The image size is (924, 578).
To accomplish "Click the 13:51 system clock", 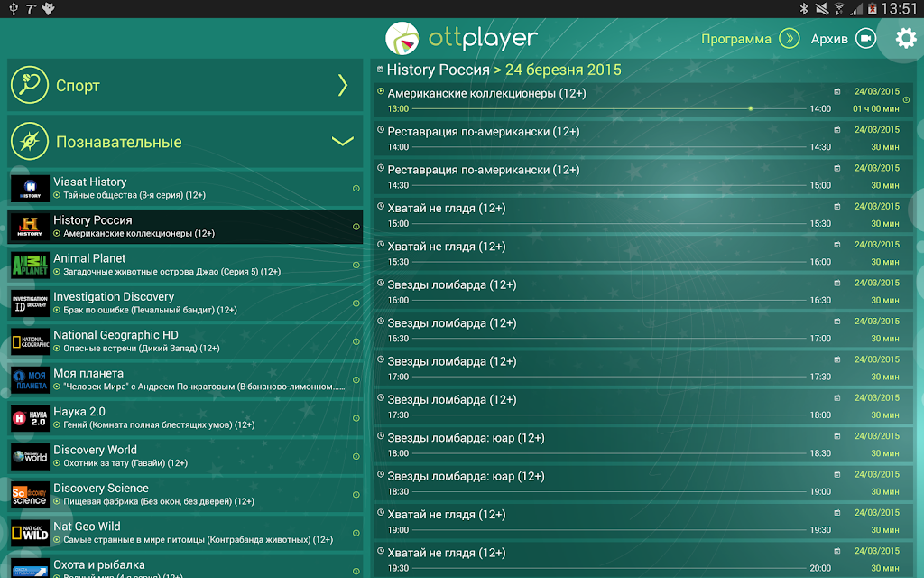I will coord(900,9).
